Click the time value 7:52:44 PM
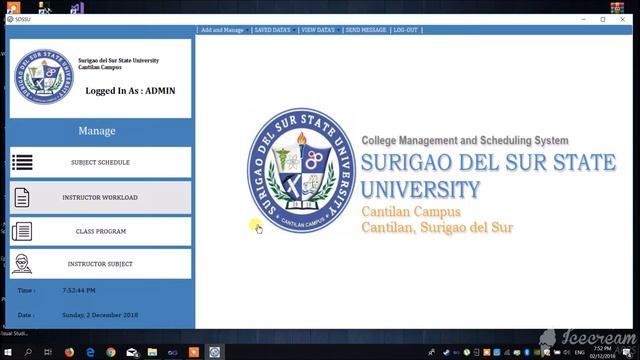The width and height of the screenshot is (640, 360). click(79, 291)
